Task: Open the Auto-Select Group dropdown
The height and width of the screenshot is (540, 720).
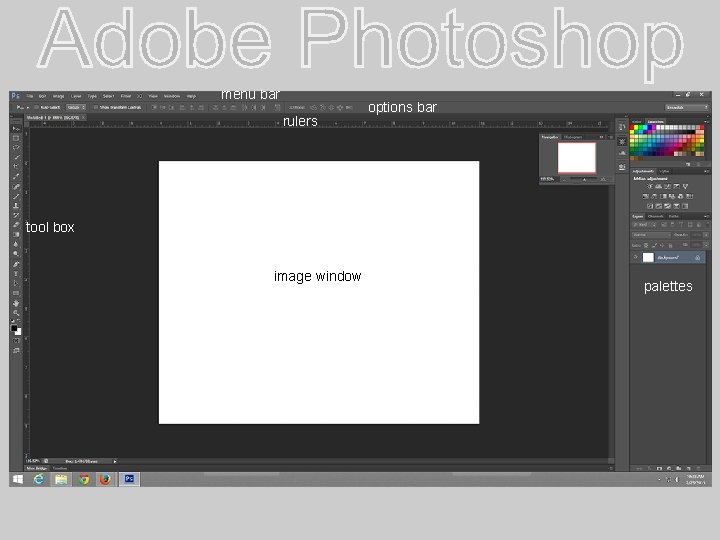Action: (76, 107)
